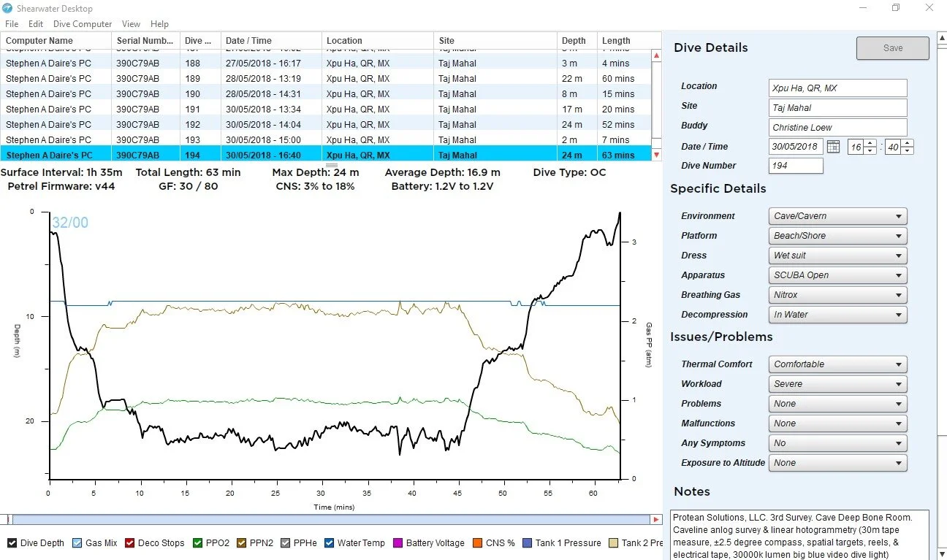Click the Dive Number field
Image resolution: width=947 pixels, height=560 pixels.
(x=796, y=166)
